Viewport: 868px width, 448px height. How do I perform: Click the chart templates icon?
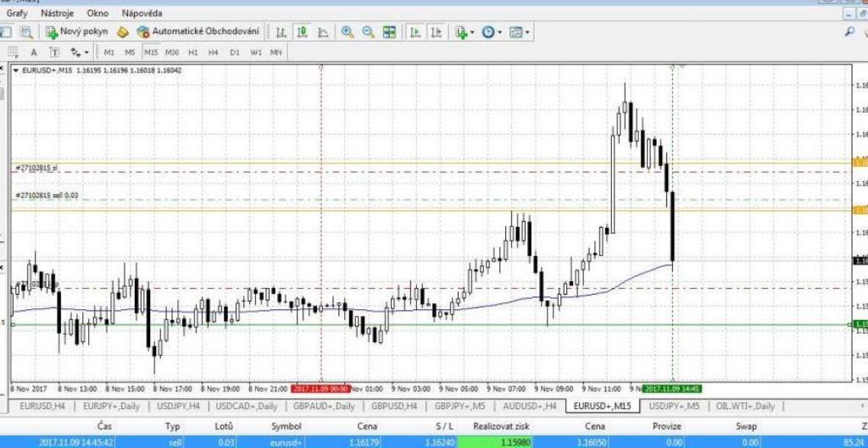point(516,32)
